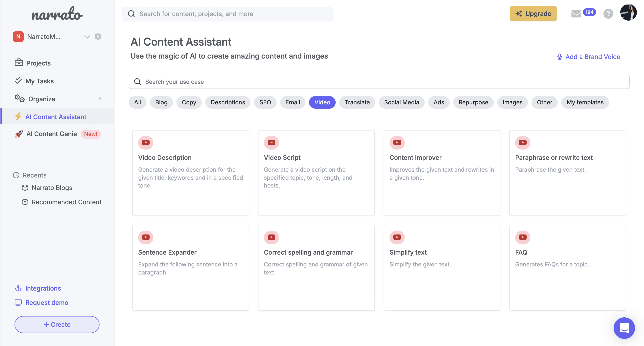
Task: Open the help question mark icon
Action: 608,14
